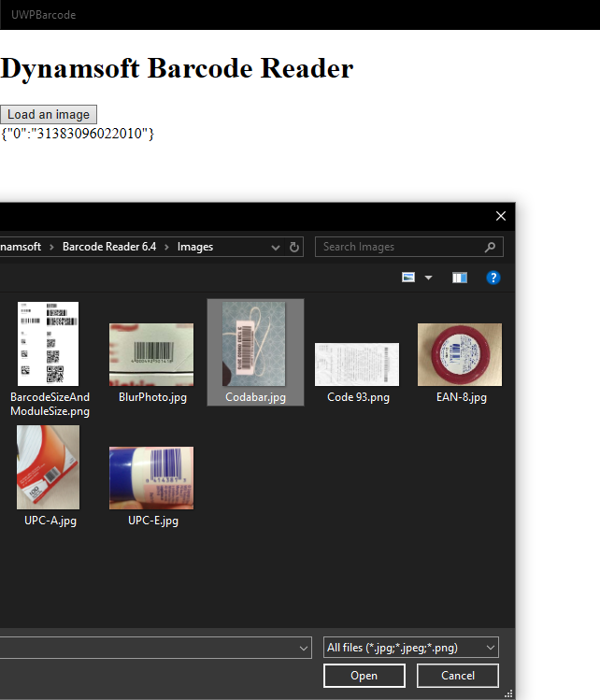600x700 pixels.
Task: Change view layout icon
Action: [x=408, y=278]
